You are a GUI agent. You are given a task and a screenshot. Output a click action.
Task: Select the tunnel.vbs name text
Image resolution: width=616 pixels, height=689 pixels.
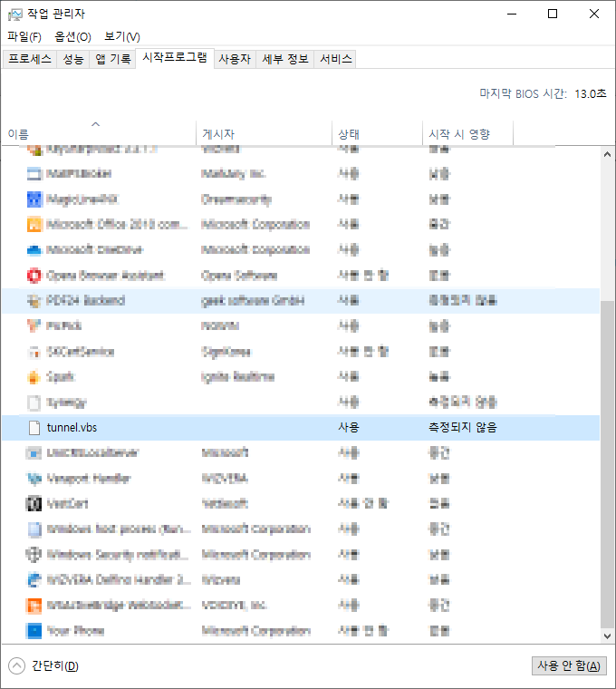click(x=72, y=428)
